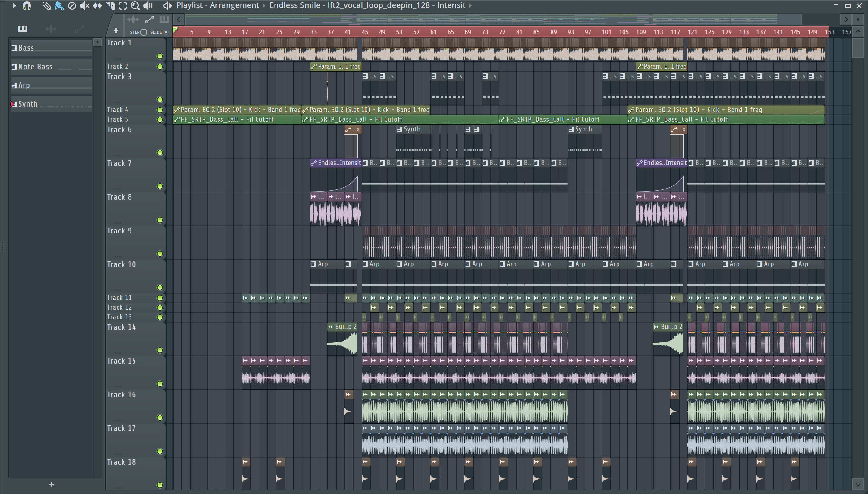Select the Delete tool
Screen dimensions: 868x494
(x=72, y=5)
